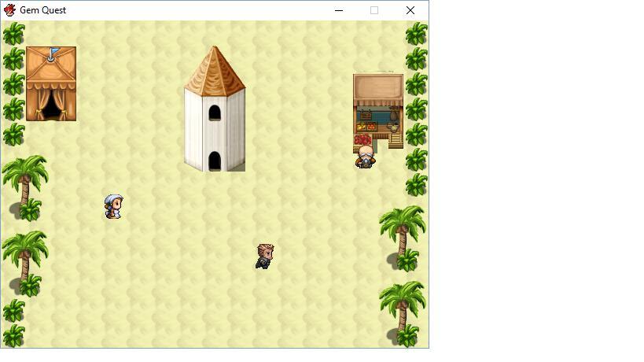Viewport: 644px width, 362px height.
Task: Click the white tower's upper arched window
Action: point(215,113)
